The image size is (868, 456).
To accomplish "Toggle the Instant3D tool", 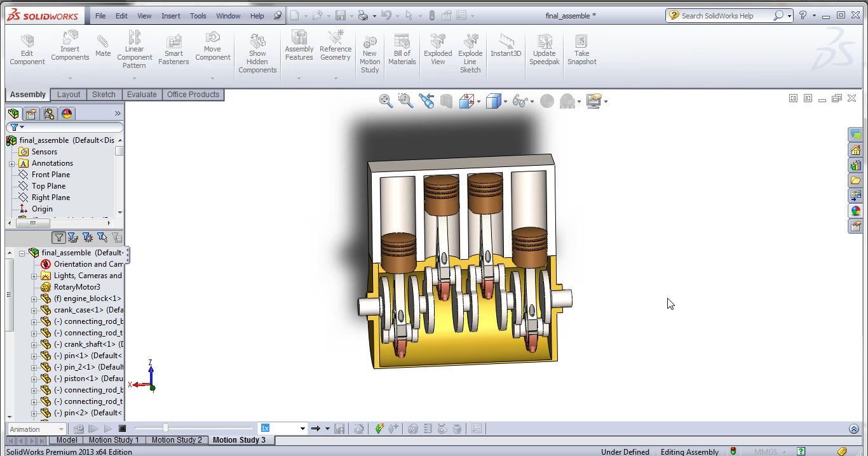I will [x=506, y=46].
